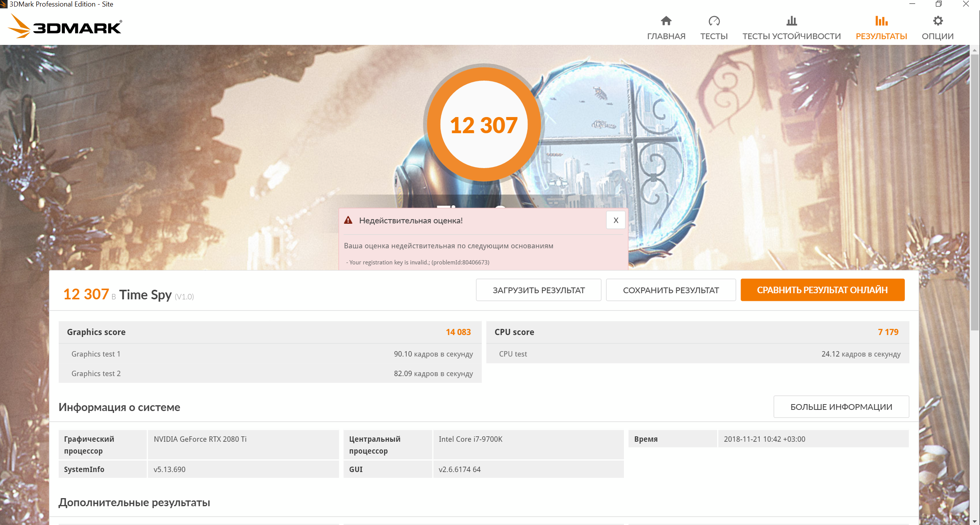This screenshot has height=525, width=980.
Task: Click the 3DMark logo
Action: [x=64, y=26]
